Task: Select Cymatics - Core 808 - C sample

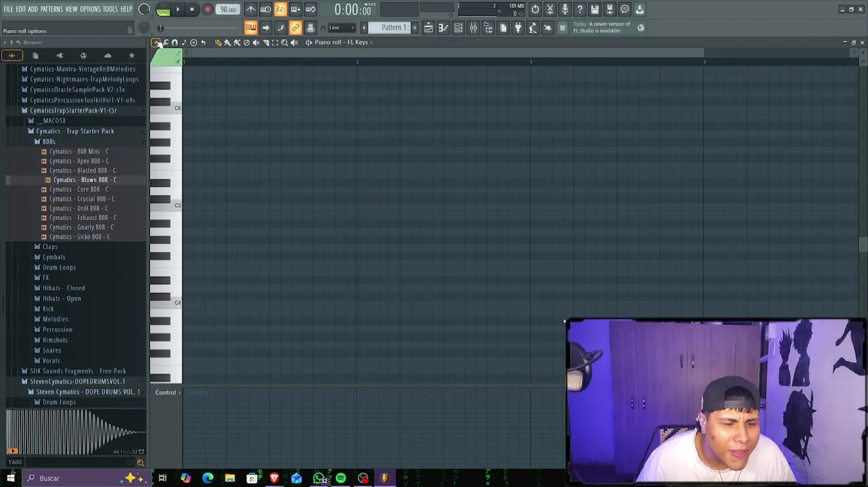Action: (x=78, y=189)
